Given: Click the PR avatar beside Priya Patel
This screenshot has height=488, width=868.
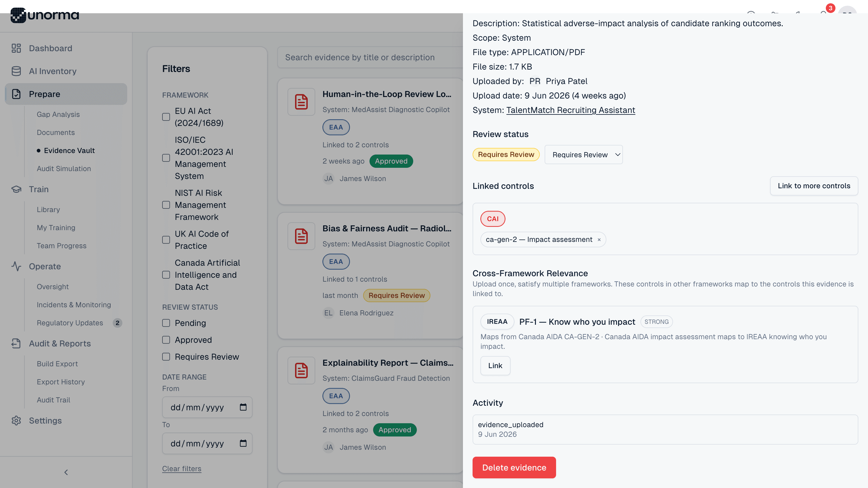Looking at the screenshot, I should click(x=535, y=81).
